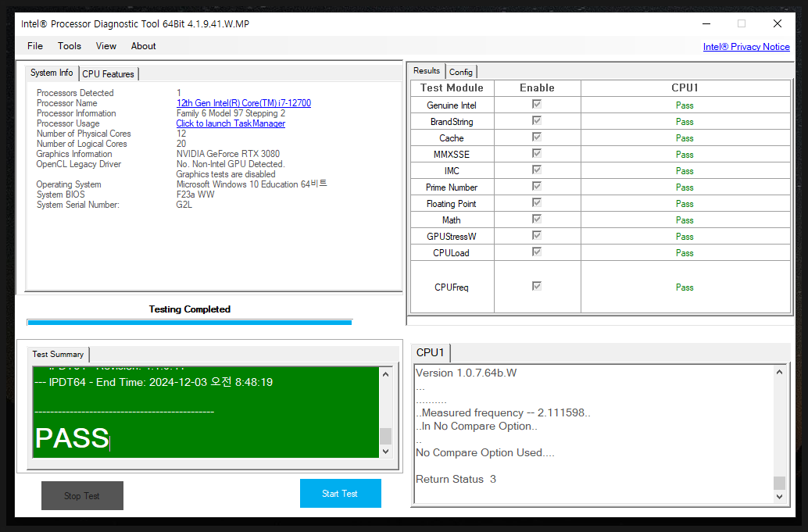
Task: Select the CPU1 output tab
Action: [x=431, y=353]
